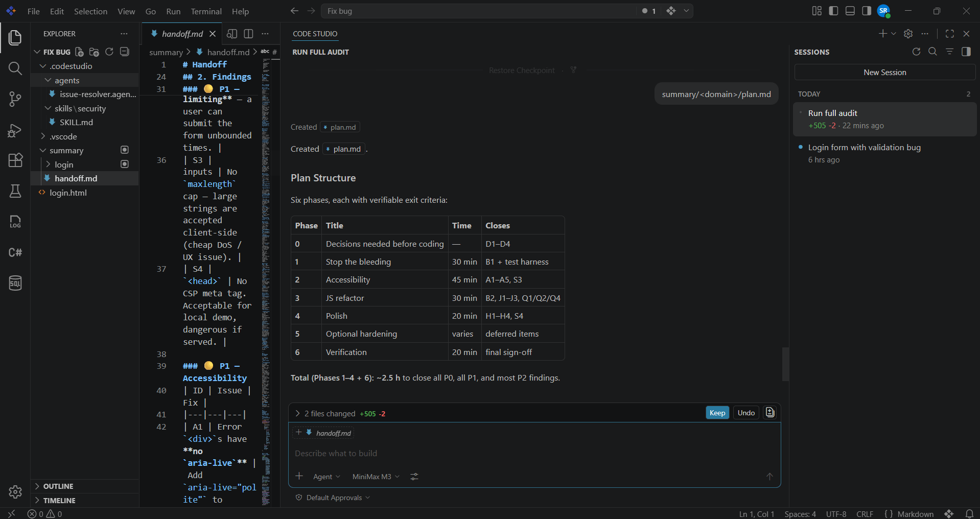Click the CRLF line ending indicator
Viewport: 980px width, 519px height.
(x=865, y=514)
